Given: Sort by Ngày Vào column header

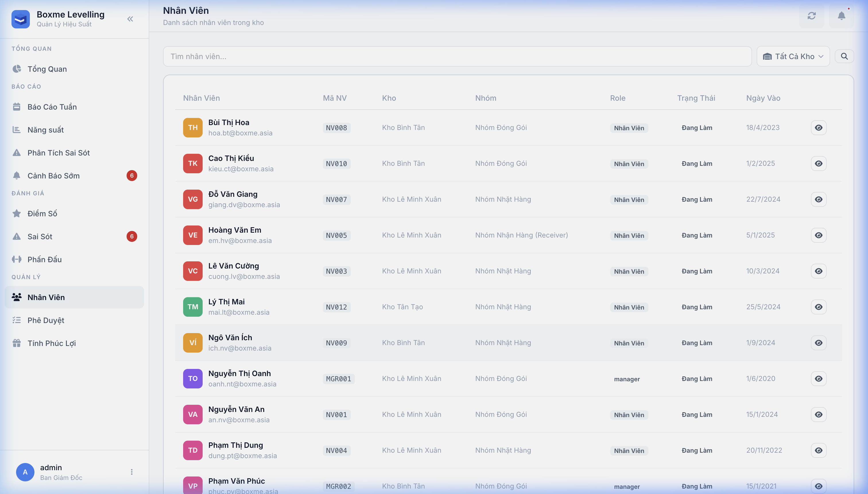Looking at the screenshot, I should pos(763,98).
